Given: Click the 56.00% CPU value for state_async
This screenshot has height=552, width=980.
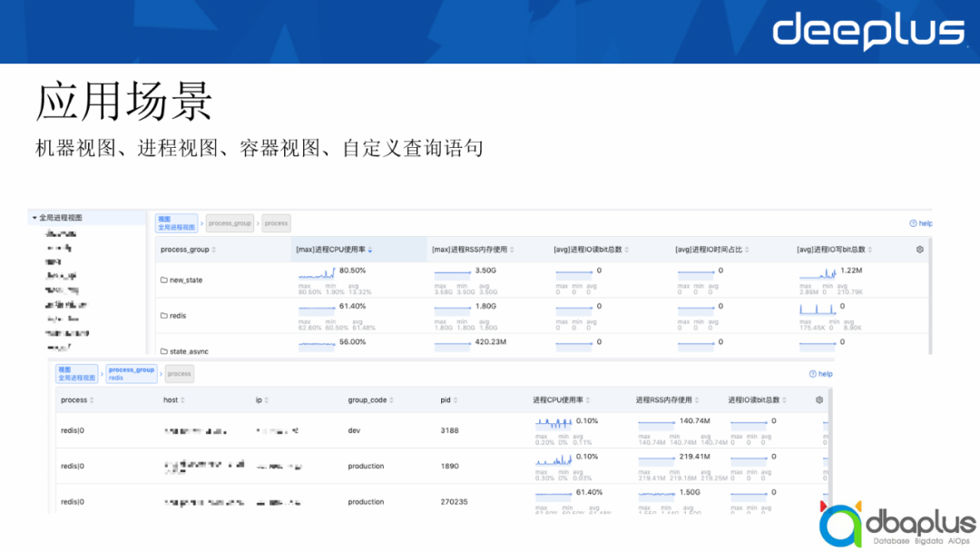Looking at the screenshot, I should tap(352, 342).
